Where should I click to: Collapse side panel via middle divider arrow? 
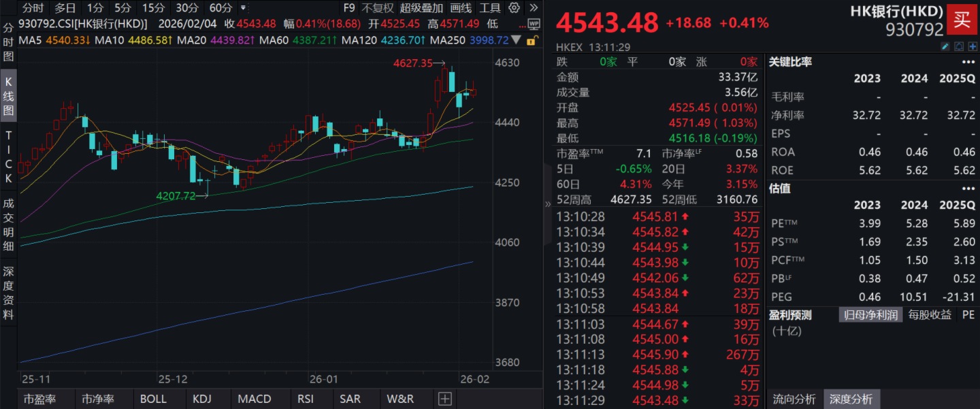point(549,203)
